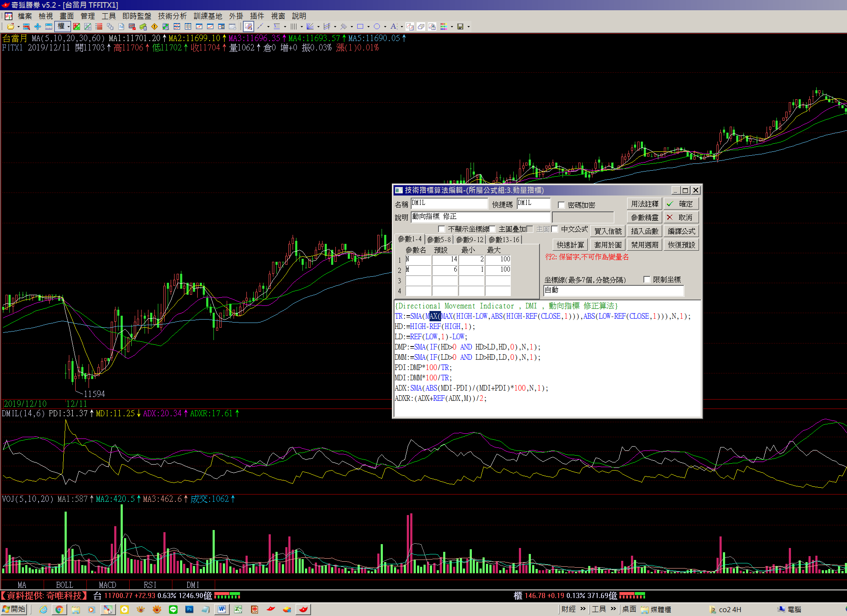Select the MACD indicator tab at bottom
Viewport: 847px width, 616px height.
click(x=107, y=585)
